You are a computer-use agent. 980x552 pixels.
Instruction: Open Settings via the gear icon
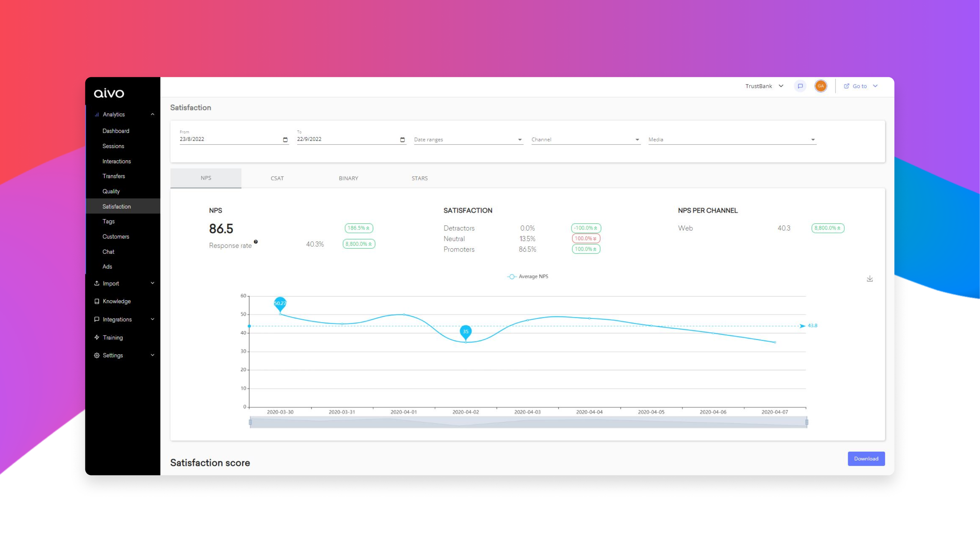(x=97, y=355)
